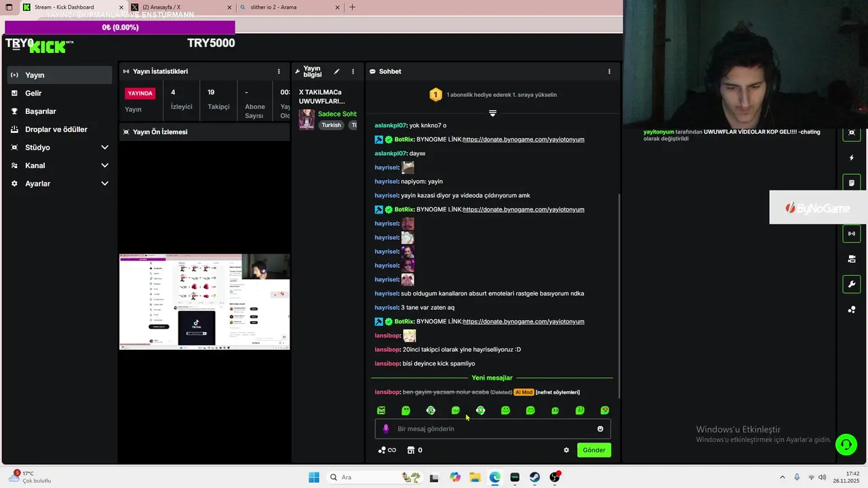
Task: Click Yeni mesajlar divider label
Action: (492, 378)
